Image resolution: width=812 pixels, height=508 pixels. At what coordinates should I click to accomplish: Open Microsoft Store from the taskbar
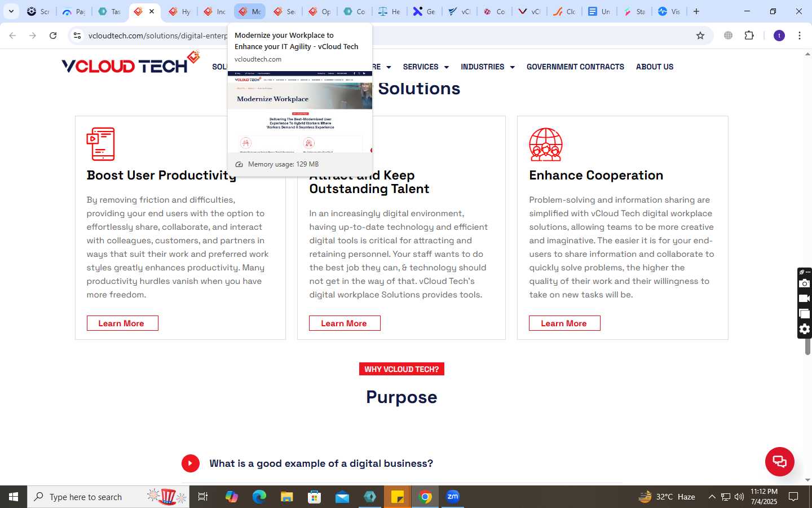[x=314, y=497]
